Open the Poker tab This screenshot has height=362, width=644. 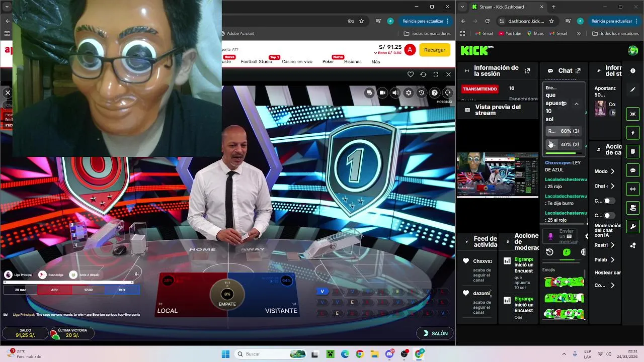[328, 61]
